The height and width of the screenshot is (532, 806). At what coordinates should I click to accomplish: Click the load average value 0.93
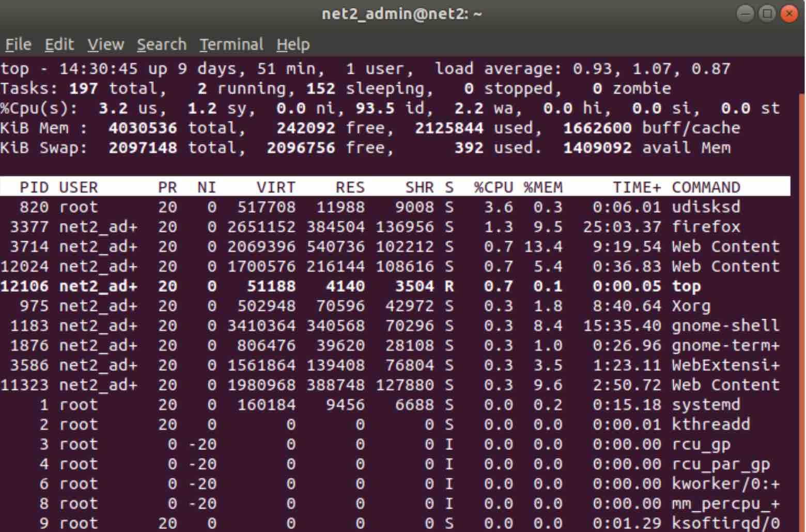click(x=592, y=69)
